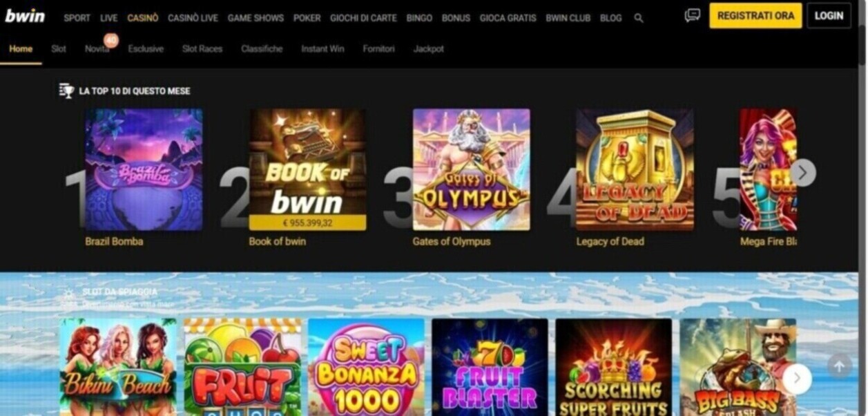Click the bwin logo
The width and height of the screenshot is (868, 416).
pyautogui.click(x=25, y=16)
